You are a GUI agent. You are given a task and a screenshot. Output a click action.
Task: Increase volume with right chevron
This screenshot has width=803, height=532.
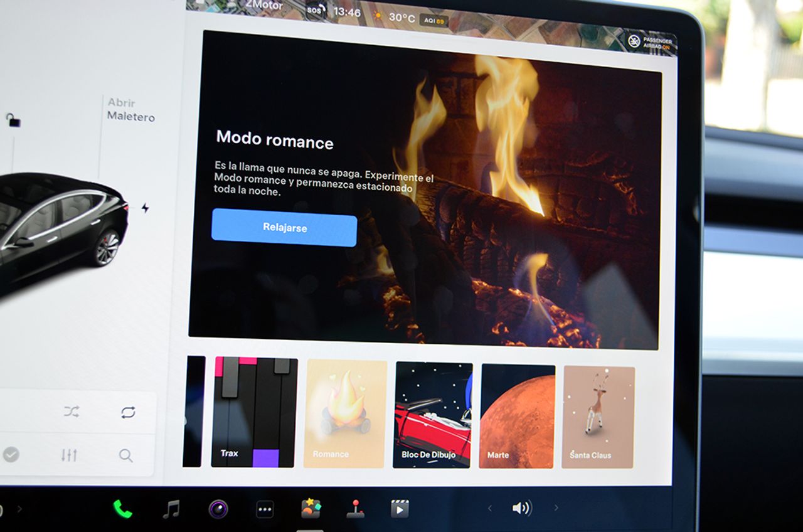[x=556, y=508]
